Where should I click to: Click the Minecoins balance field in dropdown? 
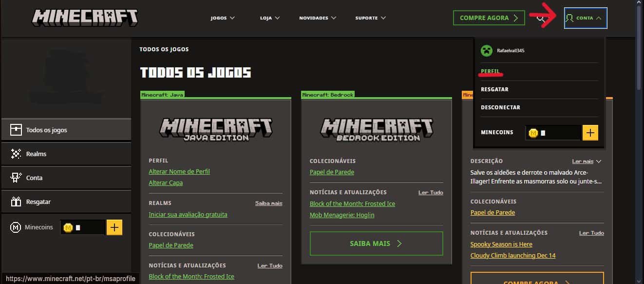pos(553,132)
